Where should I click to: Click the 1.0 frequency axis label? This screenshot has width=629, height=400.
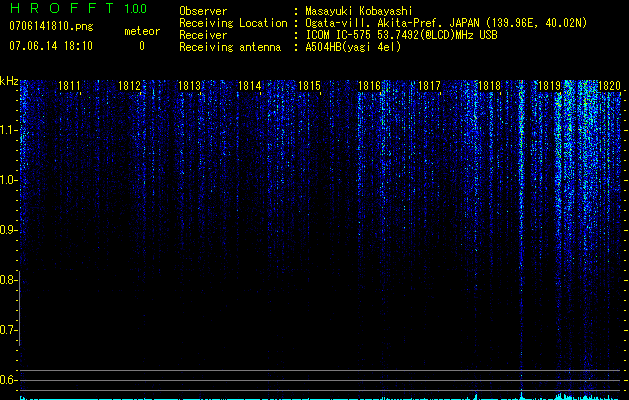(8, 180)
